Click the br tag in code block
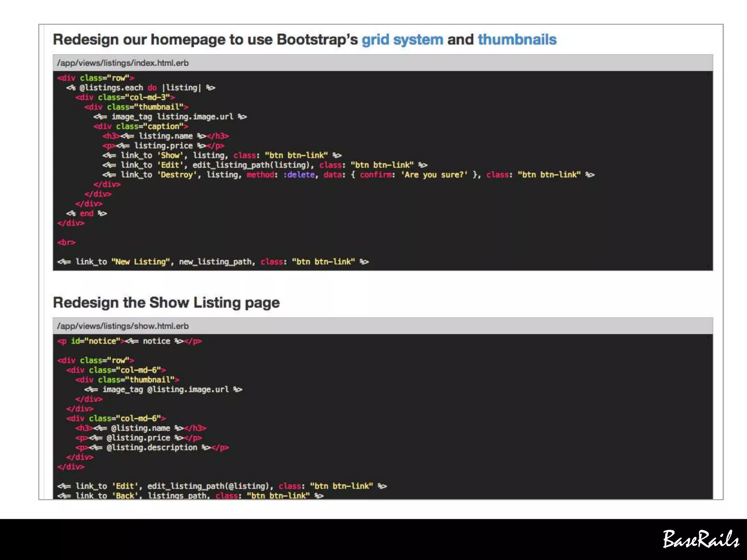The height and width of the screenshot is (560, 747). pos(66,242)
